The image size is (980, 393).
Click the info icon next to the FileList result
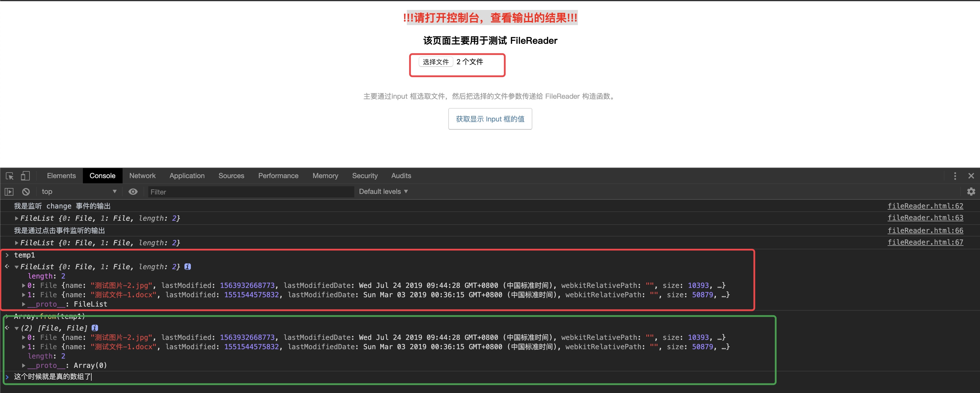pos(188,267)
